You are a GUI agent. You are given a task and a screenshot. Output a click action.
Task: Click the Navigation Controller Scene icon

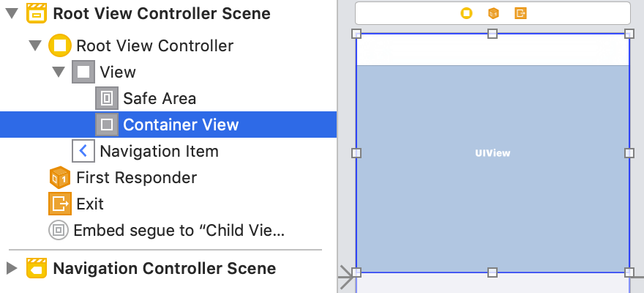[37, 268]
